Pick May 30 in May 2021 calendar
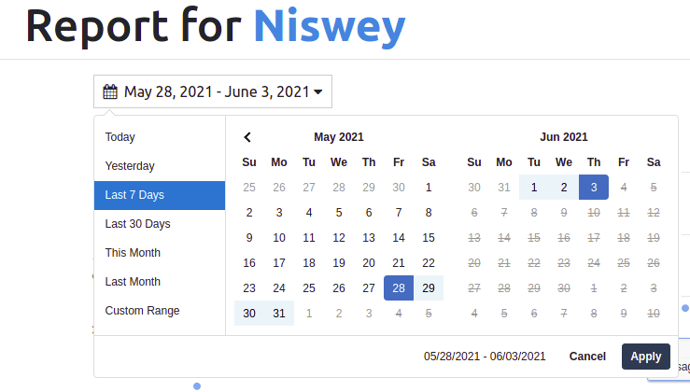This screenshot has height=392, width=690. [249, 313]
